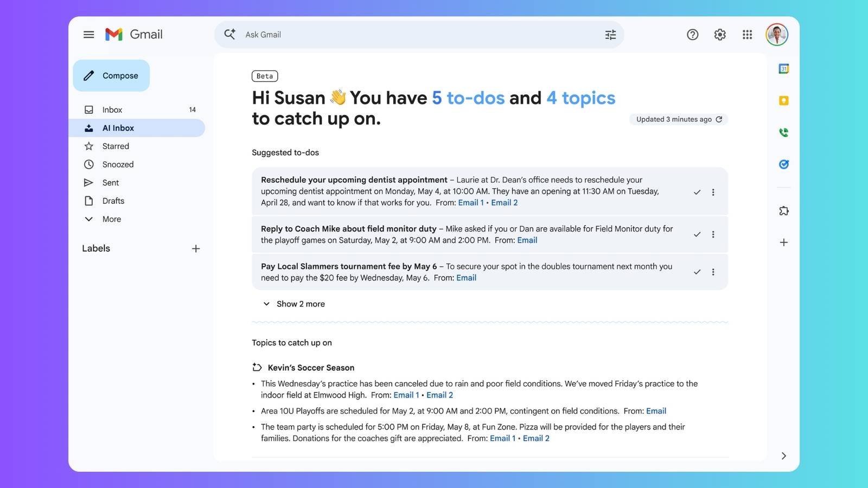Screen dimensions: 868x488
Task: Select AI Inbox in sidebar
Action: pos(118,128)
